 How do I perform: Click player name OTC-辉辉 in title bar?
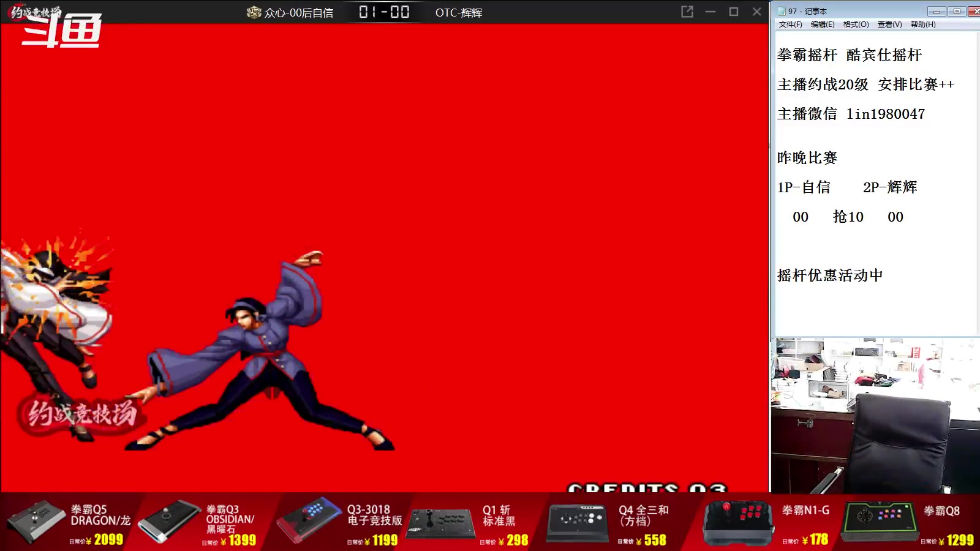coord(459,13)
